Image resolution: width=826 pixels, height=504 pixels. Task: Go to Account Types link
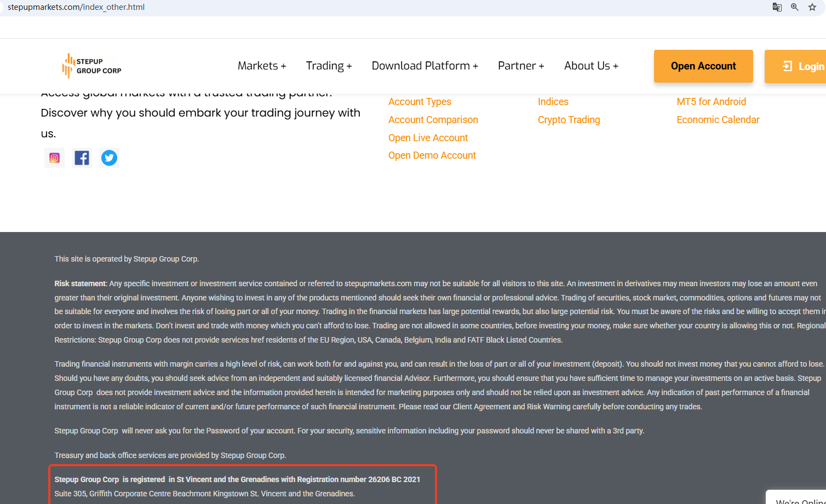point(420,102)
